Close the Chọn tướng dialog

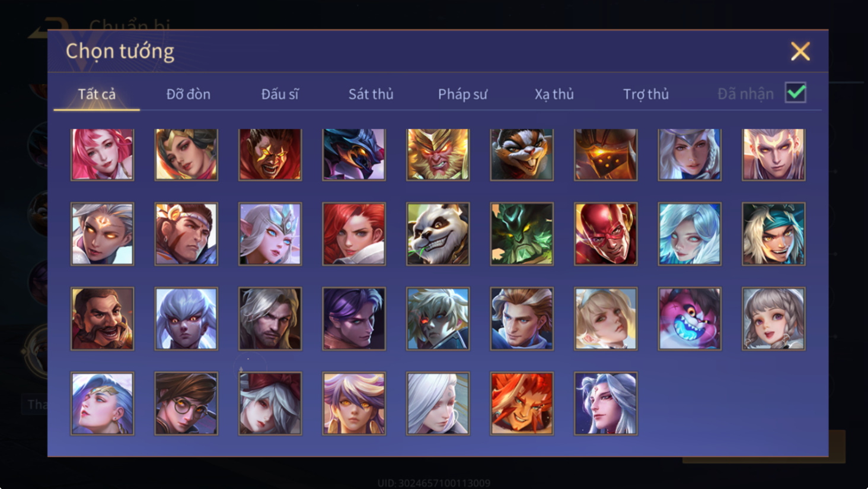point(800,52)
